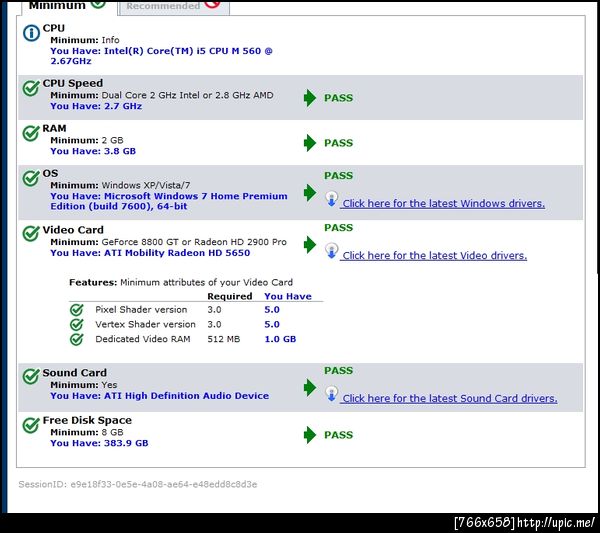The width and height of the screenshot is (600, 533).
Task: Click the '512 MB' required value
Action: click(x=224, y=339)
